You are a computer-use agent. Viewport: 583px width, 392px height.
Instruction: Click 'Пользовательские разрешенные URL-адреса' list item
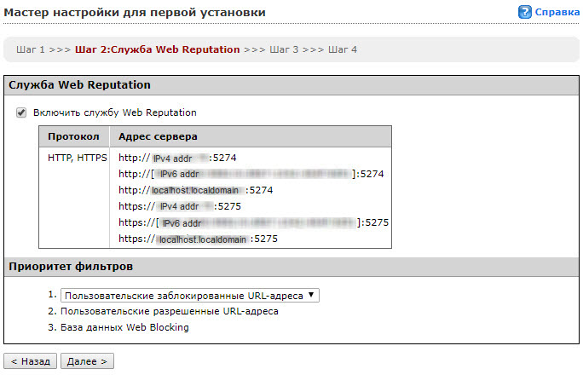point(169,312)
